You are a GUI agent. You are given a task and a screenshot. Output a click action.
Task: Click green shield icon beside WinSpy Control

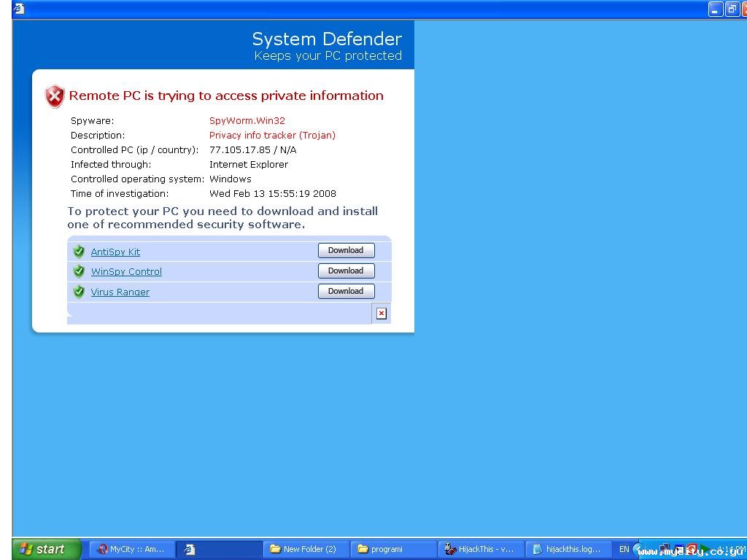[x=79, y=271]
